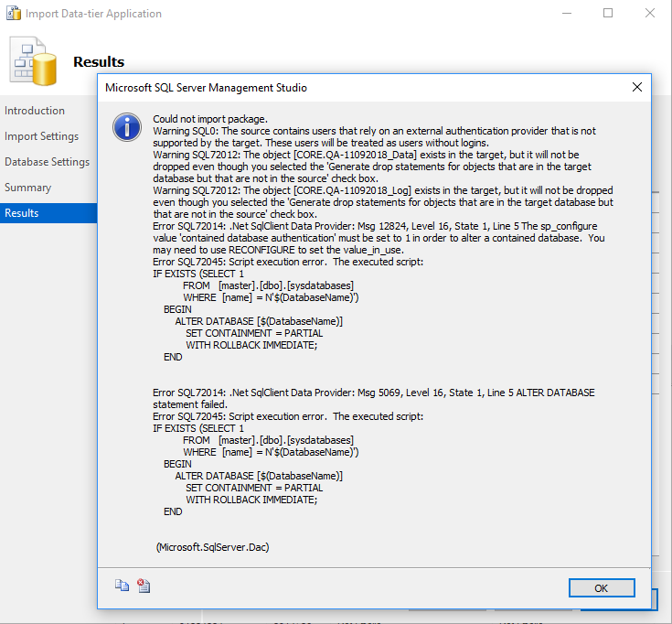Viewport: 672px width, 624px height.
Task: Click the dialog title 'Microsoft SQL Server Management Studio'
Action: (x=206, y=88)
